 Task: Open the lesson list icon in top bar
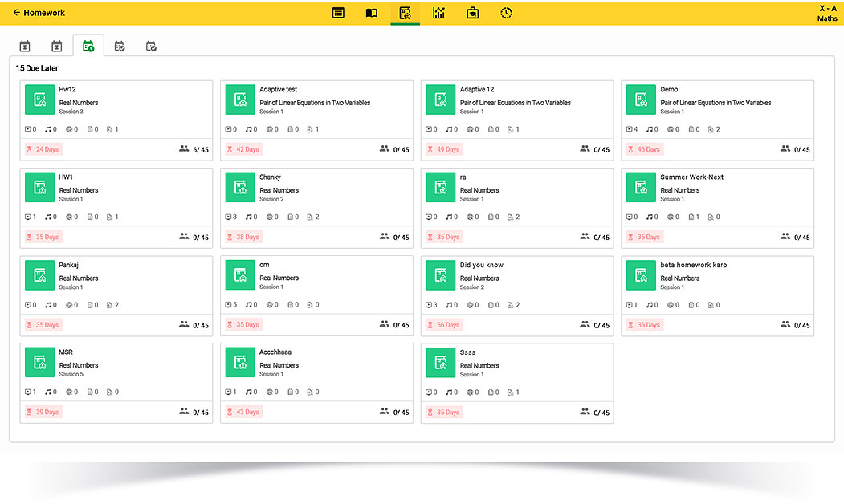[338, 13]
